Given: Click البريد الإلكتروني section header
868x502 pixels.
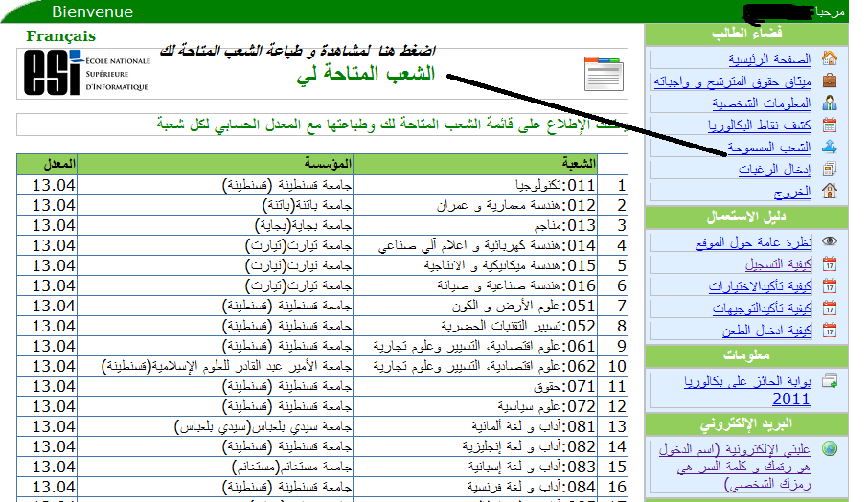Looking at the screenshot, I should (x=746, y=424).
